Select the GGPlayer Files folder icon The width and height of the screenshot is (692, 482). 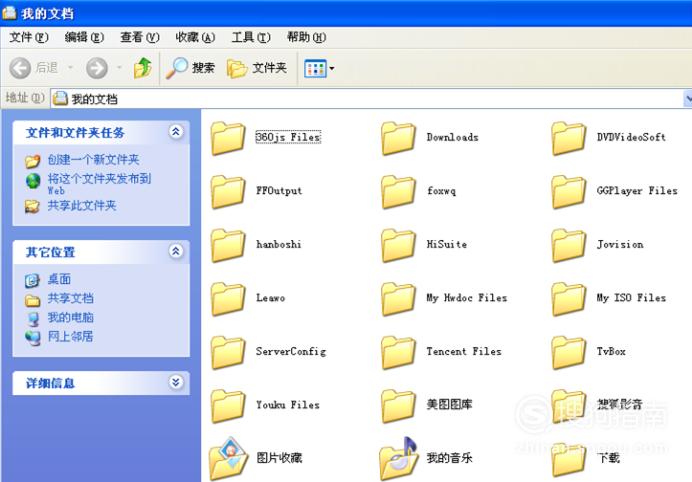(x=568, y=192)
